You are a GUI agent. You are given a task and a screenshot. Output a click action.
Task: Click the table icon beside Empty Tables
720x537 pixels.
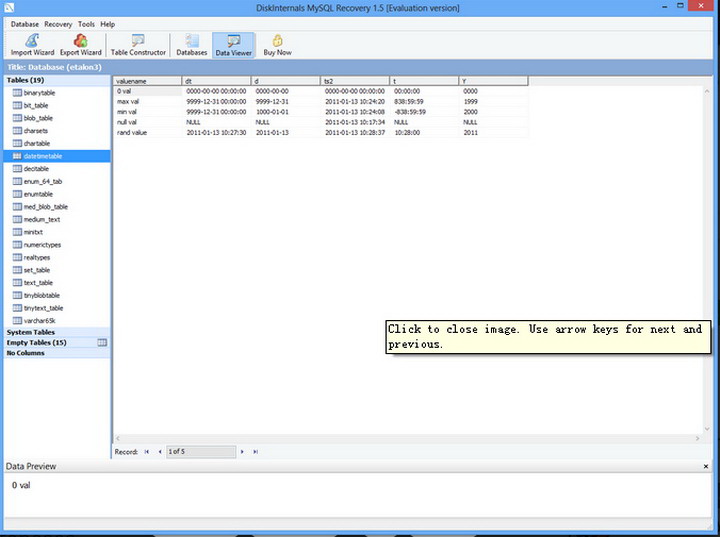[x=102, y=343]
